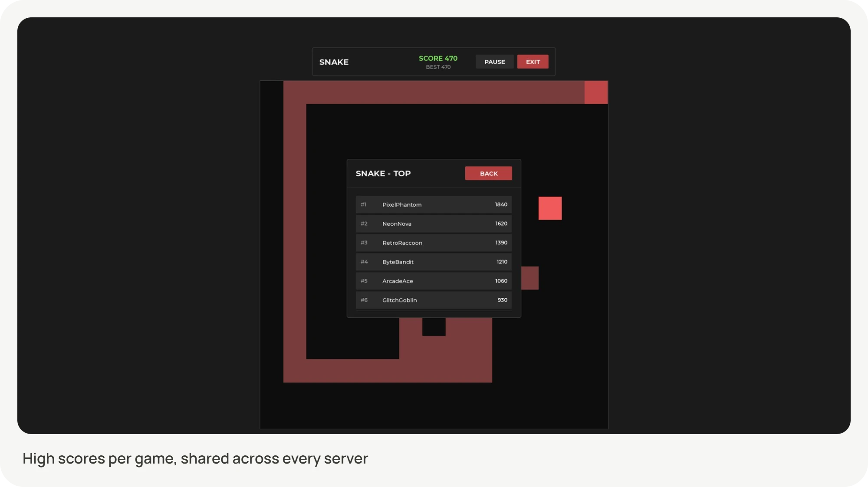Click ArcadeAce score row

(434, 281)
